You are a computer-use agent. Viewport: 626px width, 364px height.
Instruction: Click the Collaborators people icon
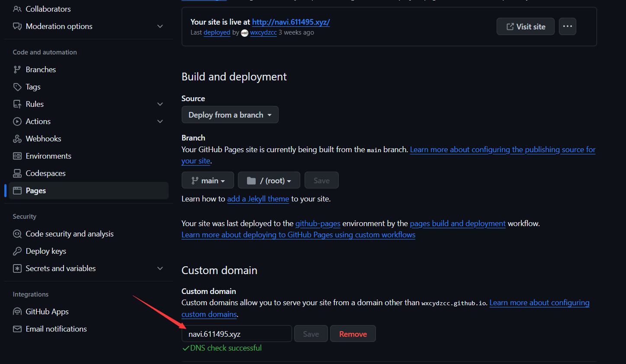17,9
